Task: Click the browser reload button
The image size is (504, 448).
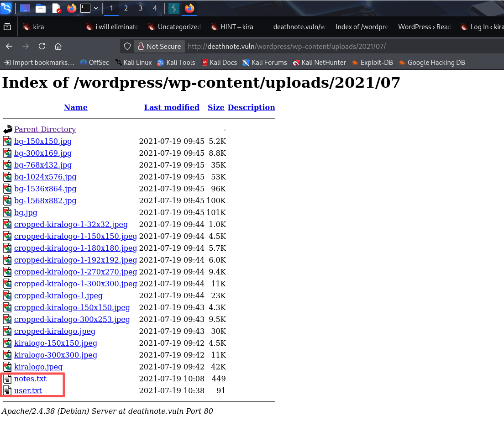Action: pyautogui.click(x=42, y=46)
